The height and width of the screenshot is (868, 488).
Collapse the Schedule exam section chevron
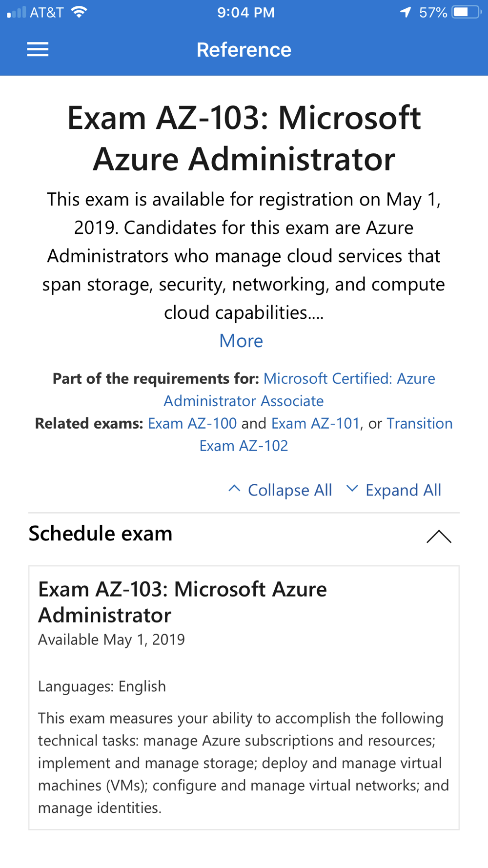[x=439, y=537]
